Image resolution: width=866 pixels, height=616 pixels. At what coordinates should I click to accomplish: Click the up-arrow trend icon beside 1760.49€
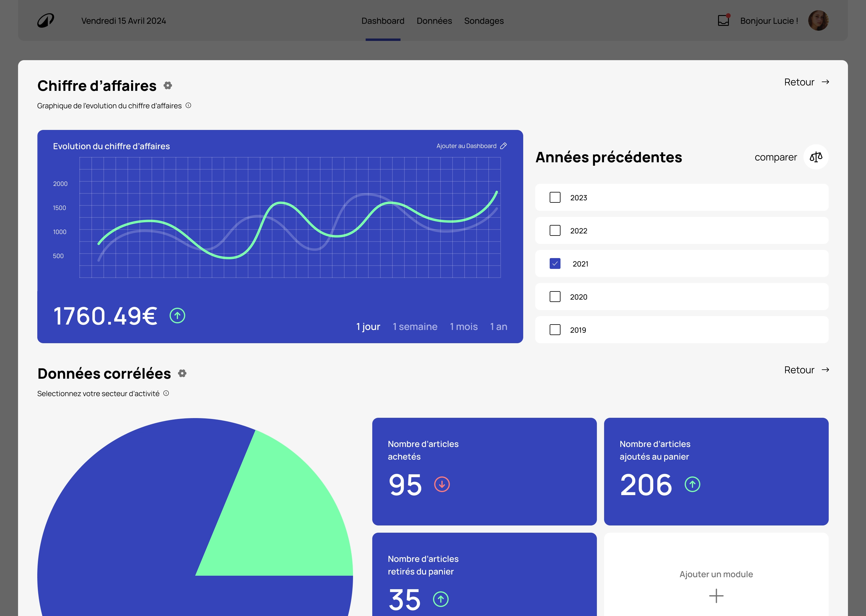pos(177,316)
